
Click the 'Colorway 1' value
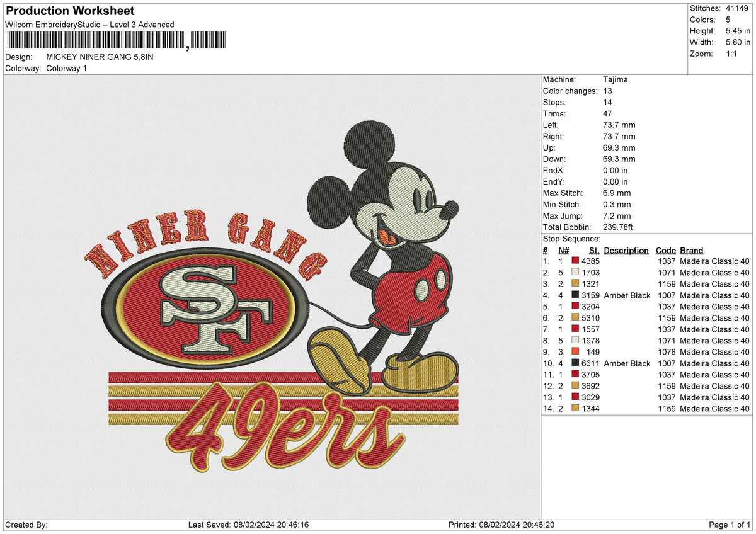coord(67,68)
